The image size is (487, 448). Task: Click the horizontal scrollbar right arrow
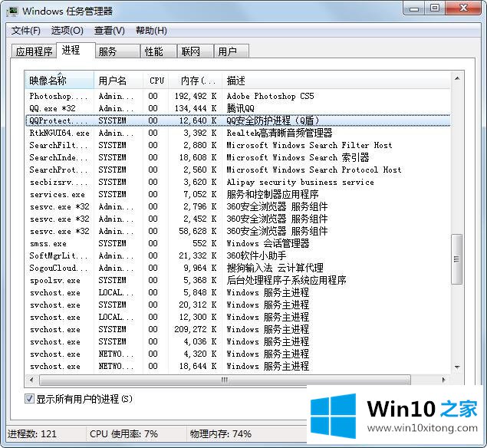443,380
